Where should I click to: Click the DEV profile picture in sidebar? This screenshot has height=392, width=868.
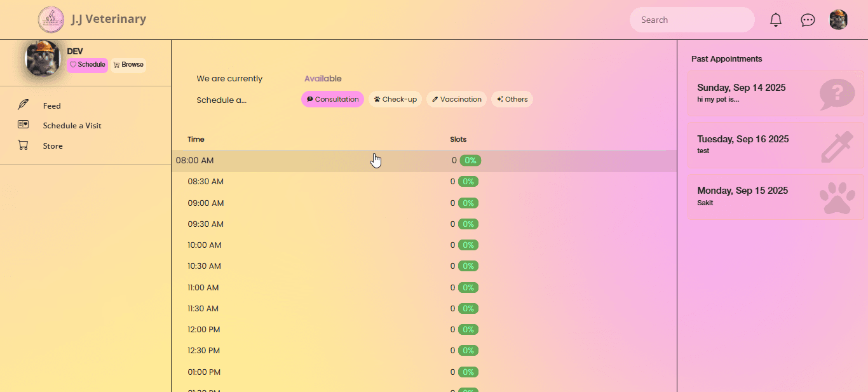[43, 58]
